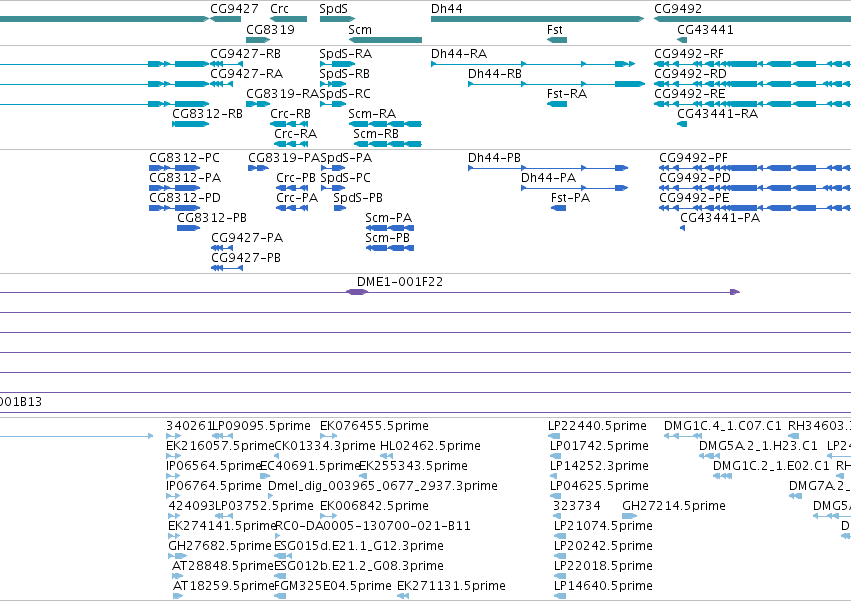Click the Dh44 gene bar
This screenshot has width=851, height=601.
537,19
